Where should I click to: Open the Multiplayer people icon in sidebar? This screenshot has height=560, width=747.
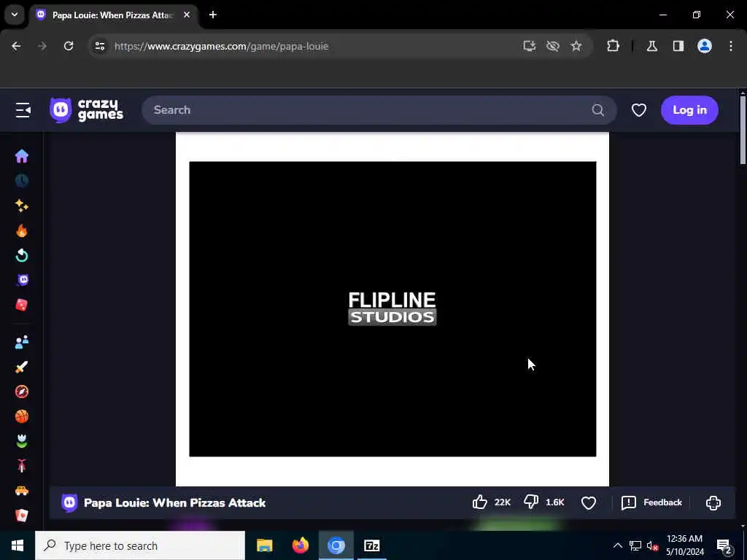coord(22,342)
